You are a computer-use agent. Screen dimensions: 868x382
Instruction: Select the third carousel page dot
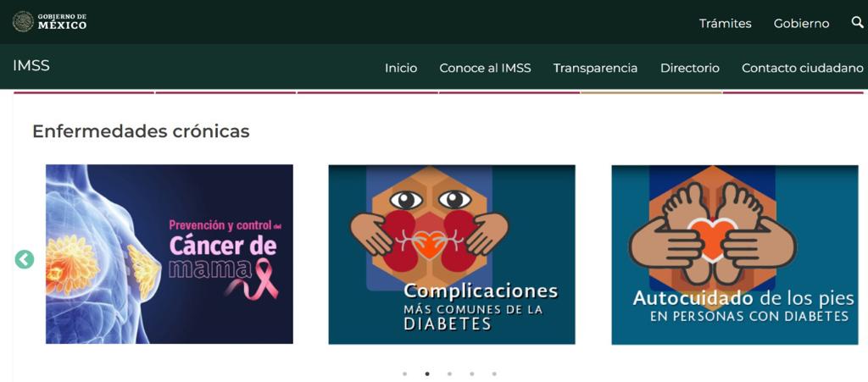tap(449, 374)
